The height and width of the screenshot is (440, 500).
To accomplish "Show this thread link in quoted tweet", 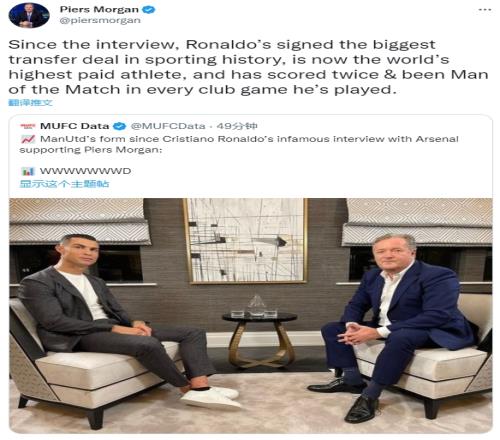I will (64, 184).
